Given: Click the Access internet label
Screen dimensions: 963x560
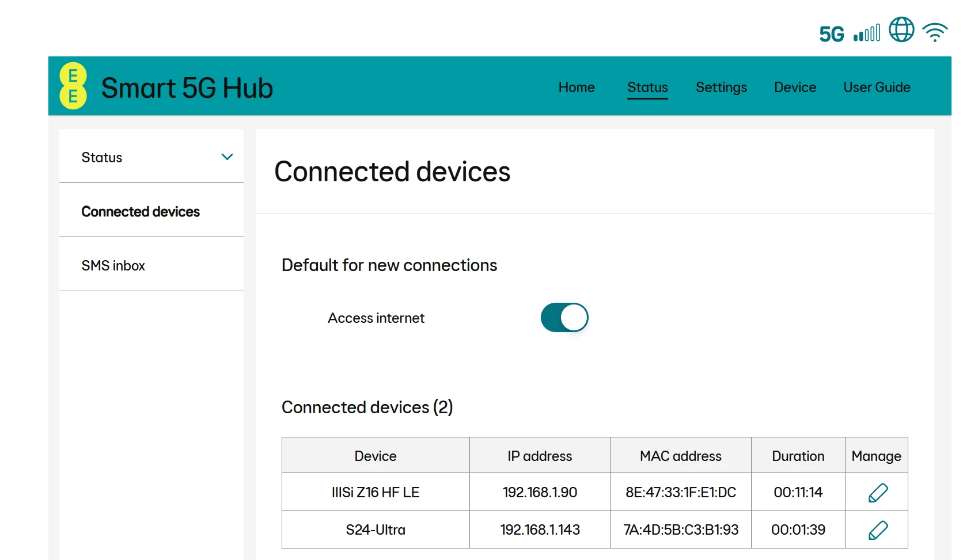Looking at the screenshot, I should pyautogui.click(x=376, y=318).
